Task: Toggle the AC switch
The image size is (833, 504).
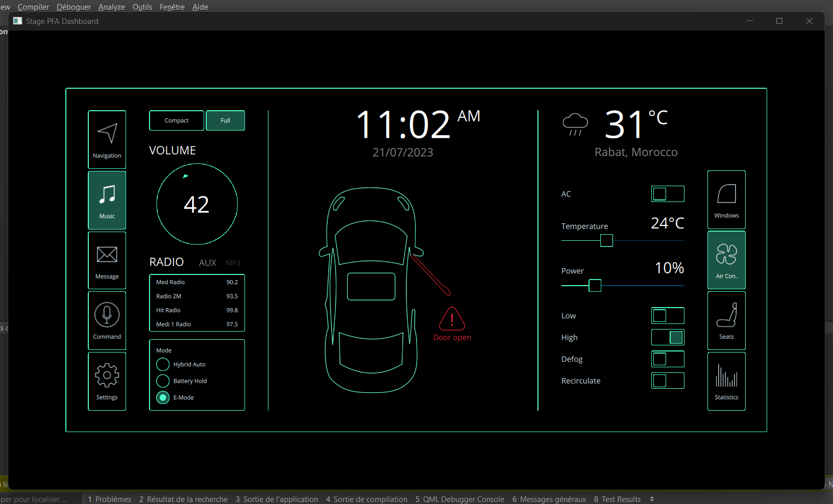Action: click(668, 194)
